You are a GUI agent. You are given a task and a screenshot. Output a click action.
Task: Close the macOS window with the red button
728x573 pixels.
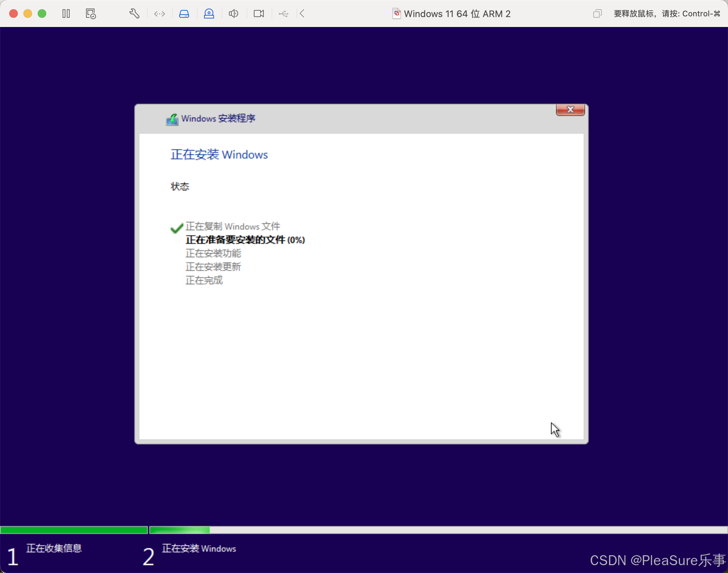point(14,14)
